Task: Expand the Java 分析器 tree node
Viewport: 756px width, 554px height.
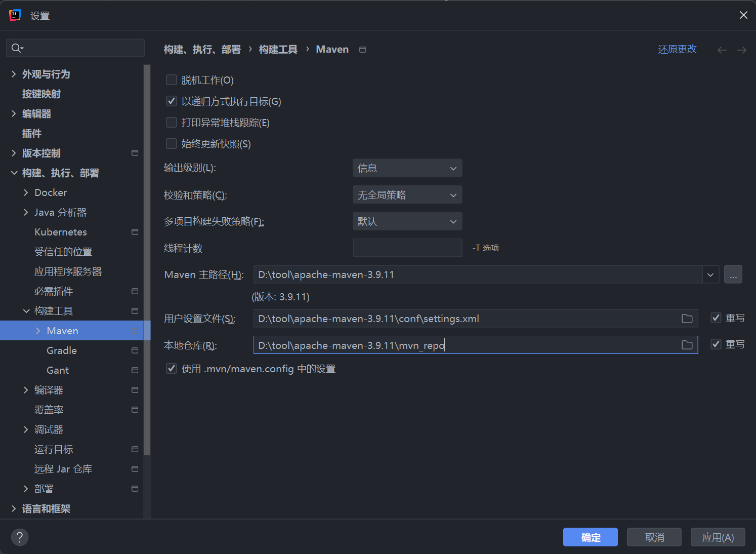Action: coord(26,212)
